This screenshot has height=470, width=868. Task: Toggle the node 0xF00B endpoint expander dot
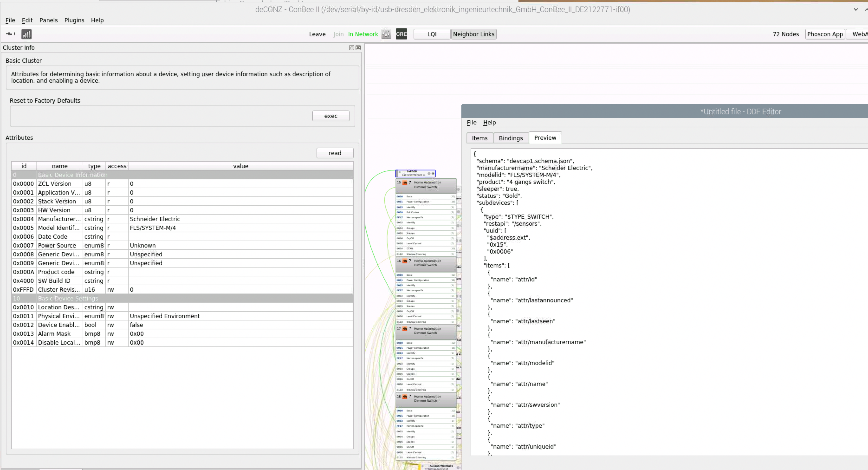[433, 174]
